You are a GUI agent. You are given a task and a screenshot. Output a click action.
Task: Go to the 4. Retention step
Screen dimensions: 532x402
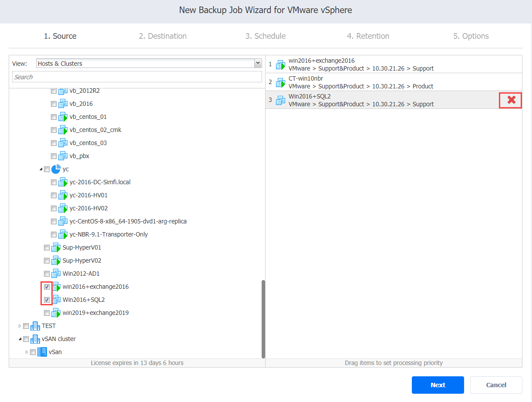coord(368,36)
